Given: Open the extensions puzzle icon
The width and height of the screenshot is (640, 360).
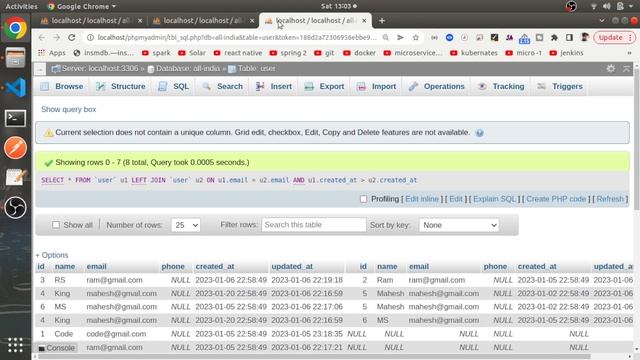Looking at the screenshot, I should (554, 38).
